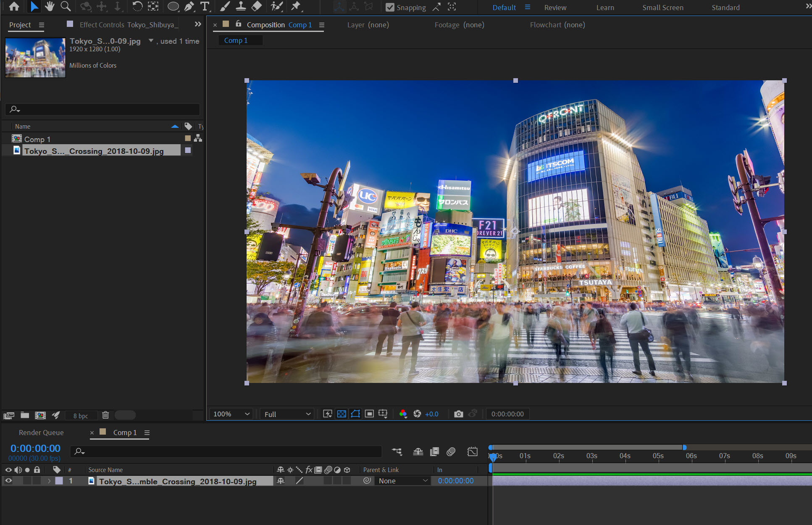Click the create new folder icon
The image size is (812, 525).
pos(25,415)
